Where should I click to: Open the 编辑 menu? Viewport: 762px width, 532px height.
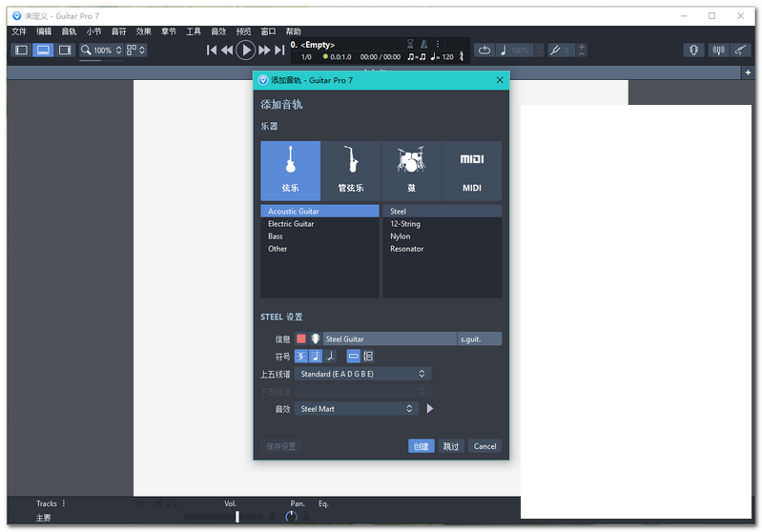[44, 31]
